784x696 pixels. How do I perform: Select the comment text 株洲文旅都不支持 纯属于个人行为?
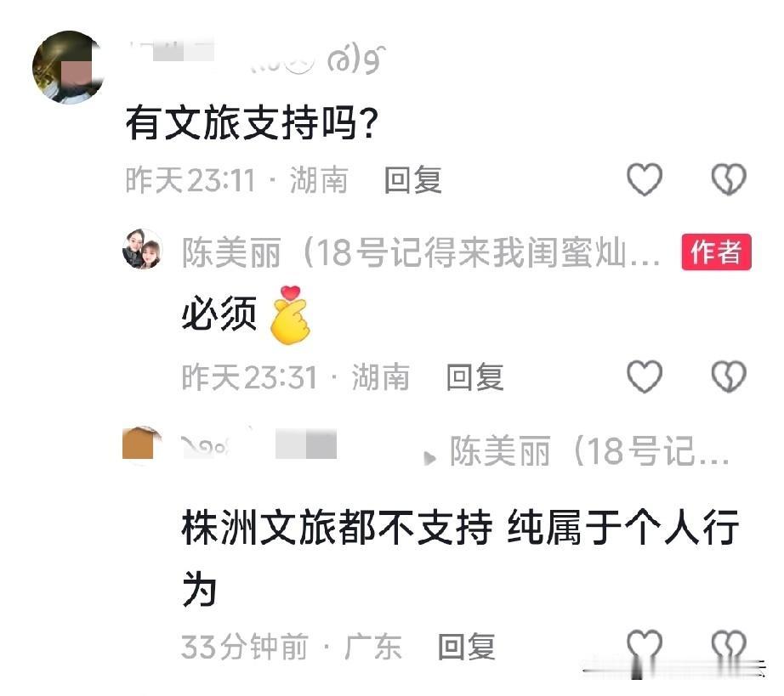tap(460, 557)
